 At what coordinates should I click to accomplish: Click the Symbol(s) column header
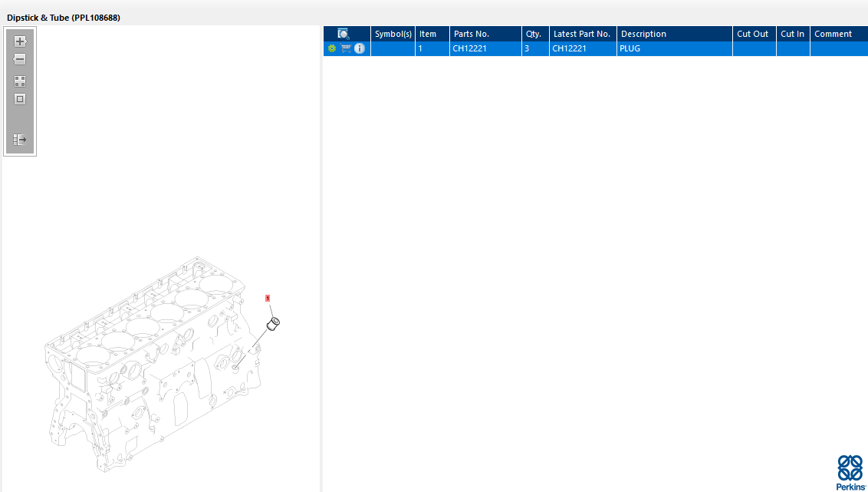[x=393, y=34]
